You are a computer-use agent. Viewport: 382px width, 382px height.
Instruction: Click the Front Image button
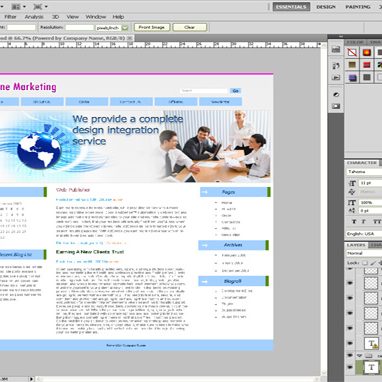click(x=152, y=27)
